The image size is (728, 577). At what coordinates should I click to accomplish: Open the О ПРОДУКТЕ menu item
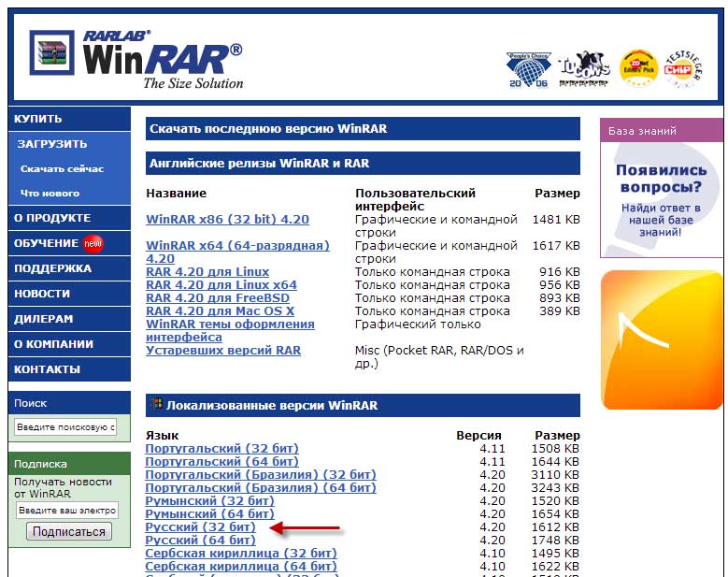69,218
